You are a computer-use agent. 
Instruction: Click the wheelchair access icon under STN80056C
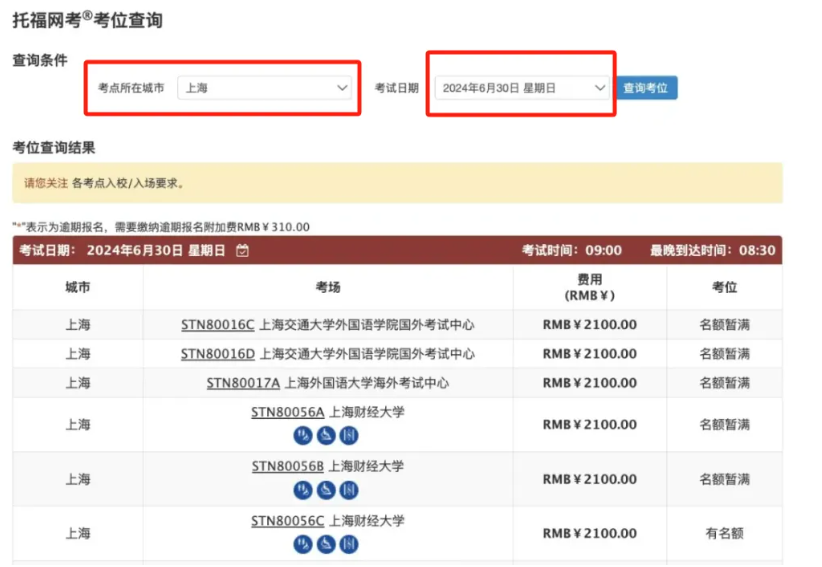(x=326, y=544)
